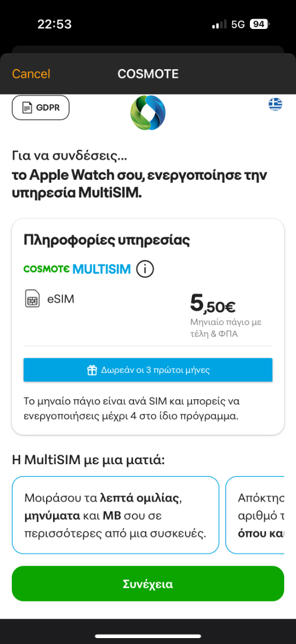Tap the document icon inside GDPR button
Viewport: 296px width, 644px height.
tap(27, 107)
